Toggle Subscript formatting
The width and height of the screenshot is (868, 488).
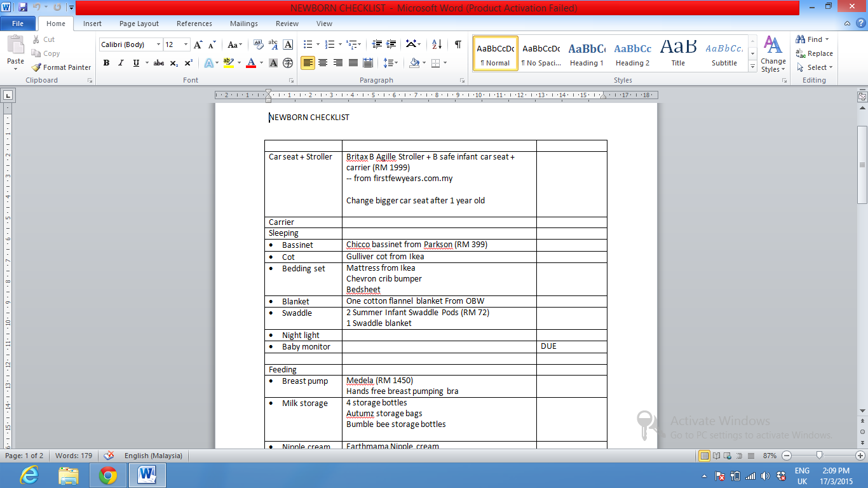174,63
